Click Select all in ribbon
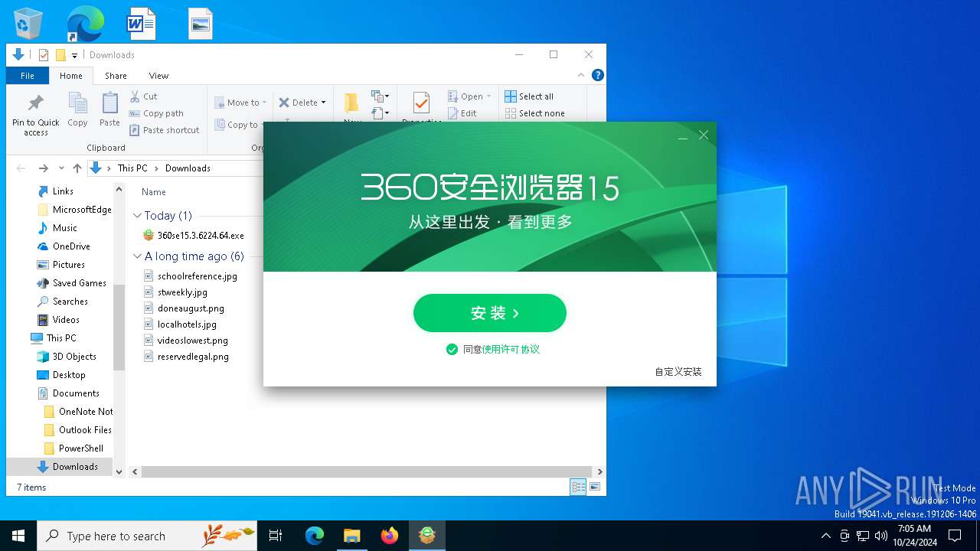The width and height of the screenshot is (980, 551). pyautogui.click(x=529, y=96)
